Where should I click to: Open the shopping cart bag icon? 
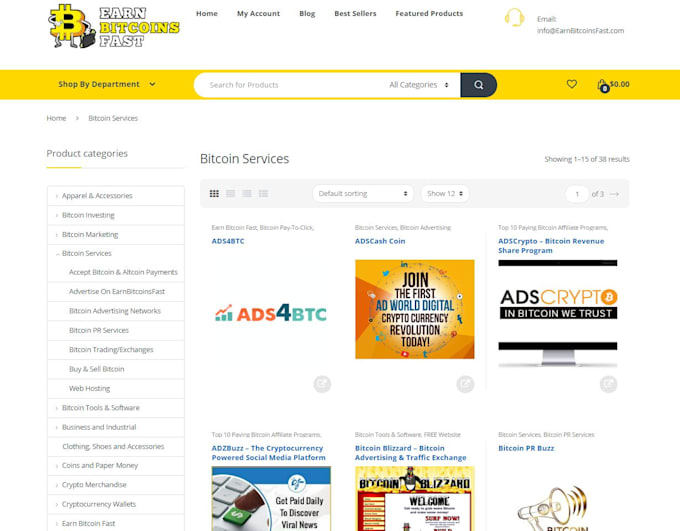pos(603,85)
